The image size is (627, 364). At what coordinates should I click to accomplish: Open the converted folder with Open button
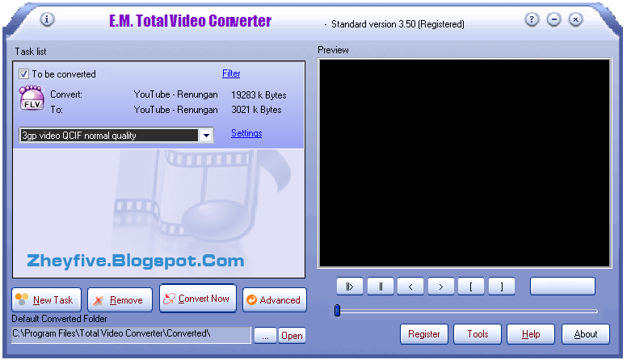point(292,336)
